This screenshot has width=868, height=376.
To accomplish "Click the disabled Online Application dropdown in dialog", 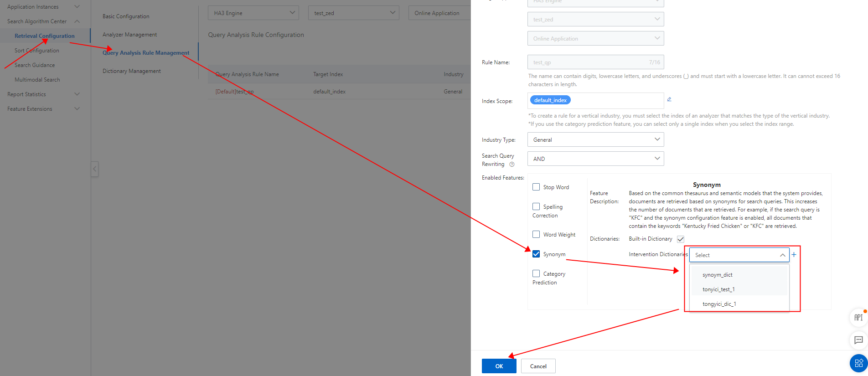I will pyautogui.click(x=595, y=38).
